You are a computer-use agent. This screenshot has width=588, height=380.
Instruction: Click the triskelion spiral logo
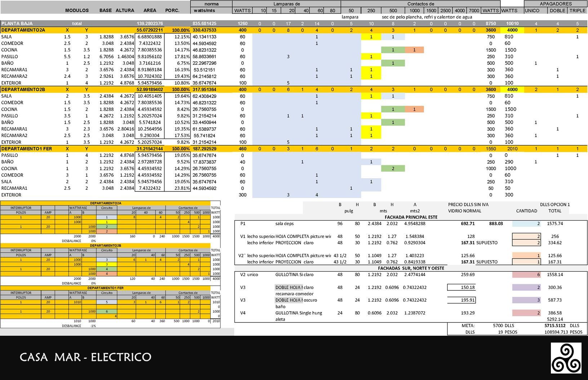tap(566, 358)
